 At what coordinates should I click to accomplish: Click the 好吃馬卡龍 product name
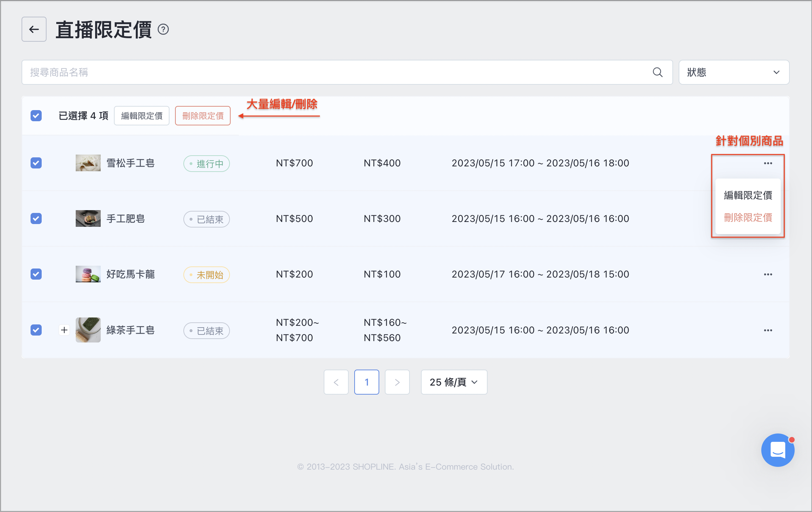pos(130,274)
